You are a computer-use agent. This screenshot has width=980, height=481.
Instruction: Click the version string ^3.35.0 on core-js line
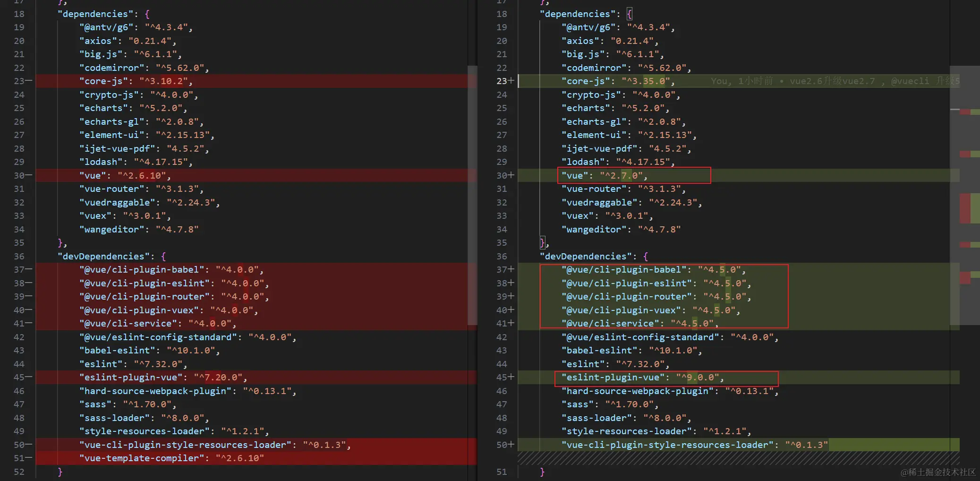tap(647, 81)
